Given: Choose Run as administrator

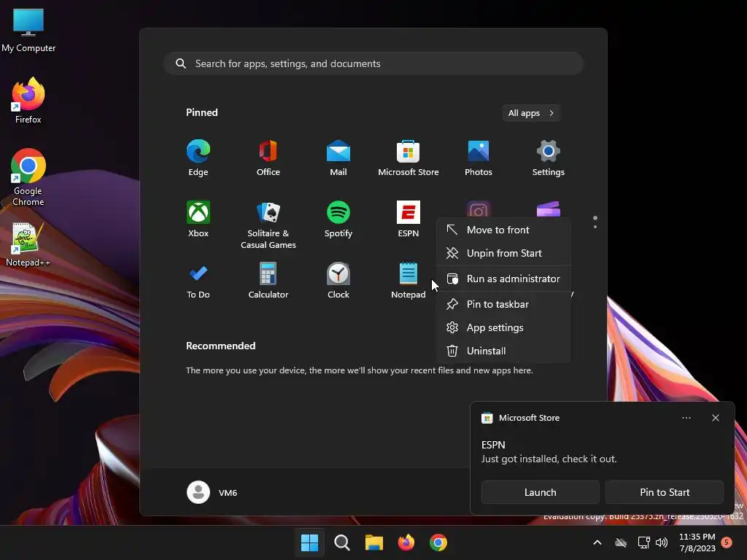Looking at the screenshot, I should pyautogui.click(x=503, y=279).
